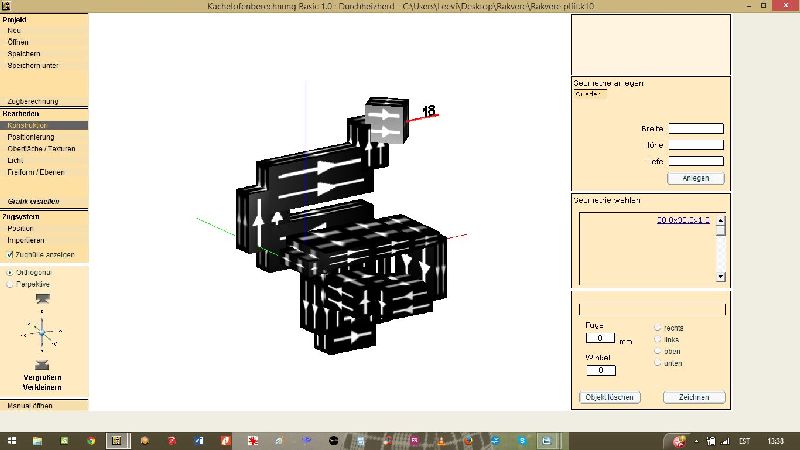
Task: Click the application icon in the title bar
Action: coord(6,7)
